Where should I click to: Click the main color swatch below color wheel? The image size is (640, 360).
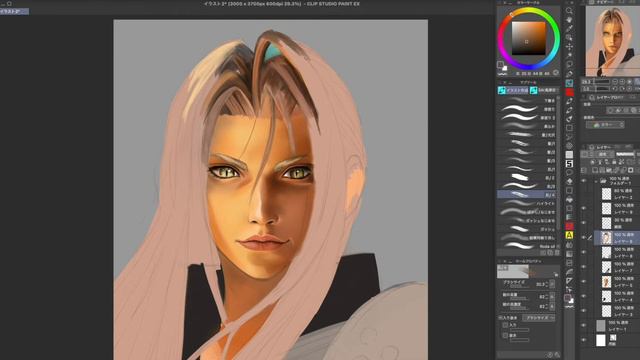pyautogui.click(x=500, y=64)
